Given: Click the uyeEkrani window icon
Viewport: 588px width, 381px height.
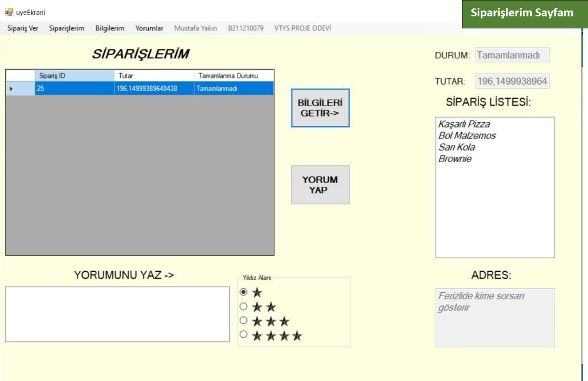Looking at the screenshot, I should [x=9, y=12].
